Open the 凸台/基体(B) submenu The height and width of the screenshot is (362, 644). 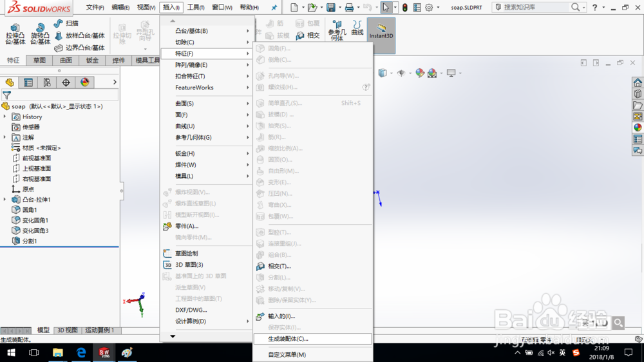206,31
